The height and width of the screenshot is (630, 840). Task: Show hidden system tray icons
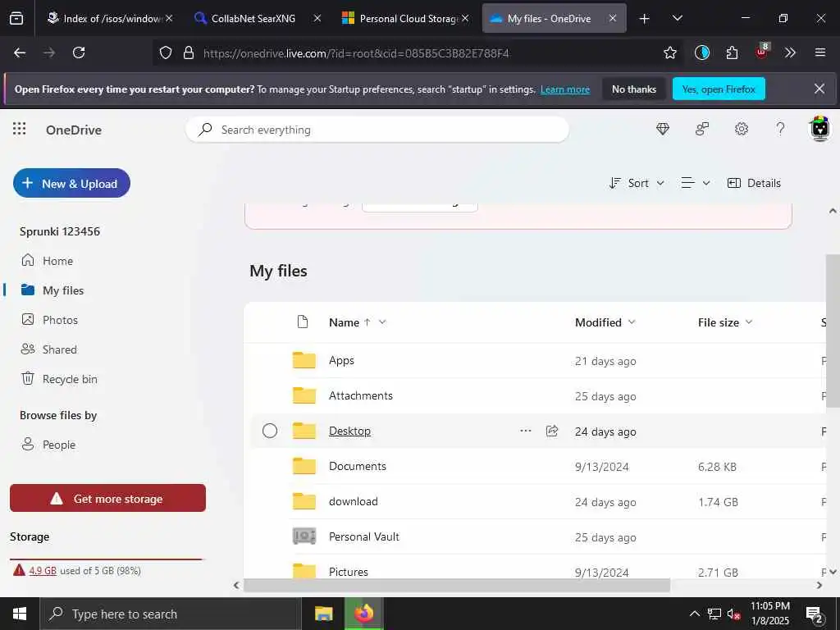694,614
